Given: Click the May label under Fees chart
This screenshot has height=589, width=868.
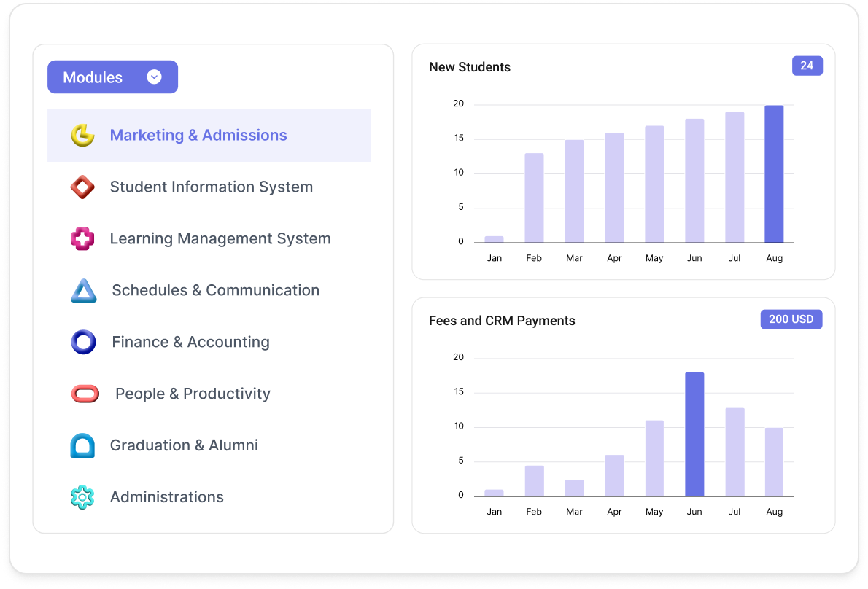Looking at the screenshot, I should [x=654, y=512].
